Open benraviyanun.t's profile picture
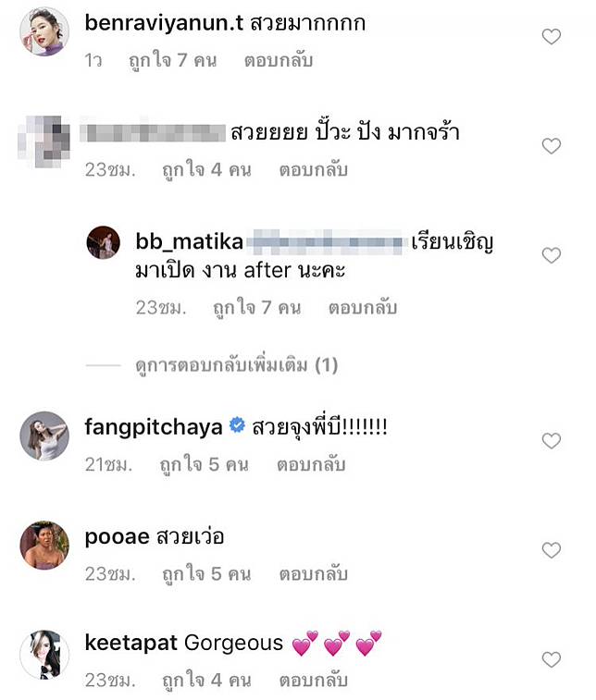Screen dimensions: 596x700 click(x=44, y=31)
